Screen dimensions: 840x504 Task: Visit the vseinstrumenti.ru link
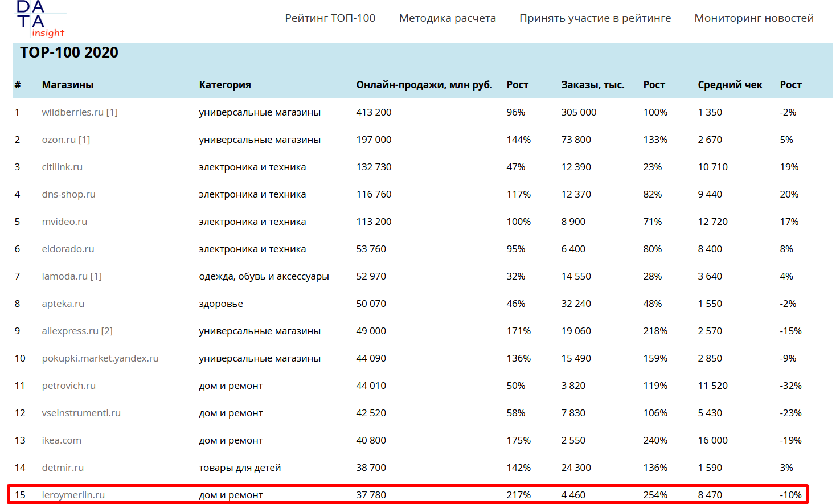pyautogui.click(x=81, y=413)
